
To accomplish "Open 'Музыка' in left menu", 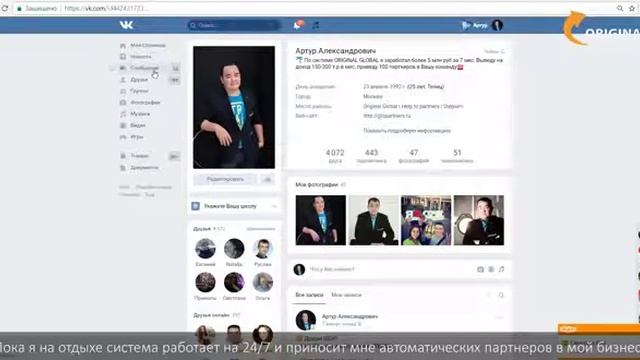I will 140,114.
